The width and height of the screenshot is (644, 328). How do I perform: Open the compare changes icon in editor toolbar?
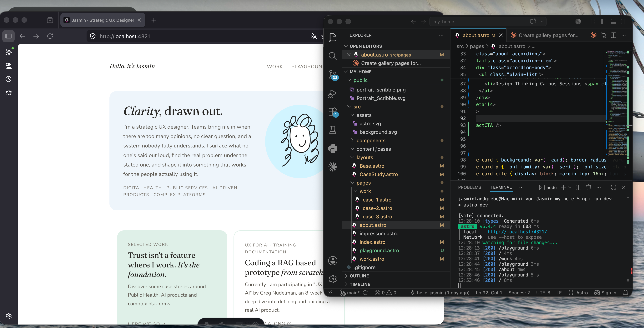tap(603, 35)
